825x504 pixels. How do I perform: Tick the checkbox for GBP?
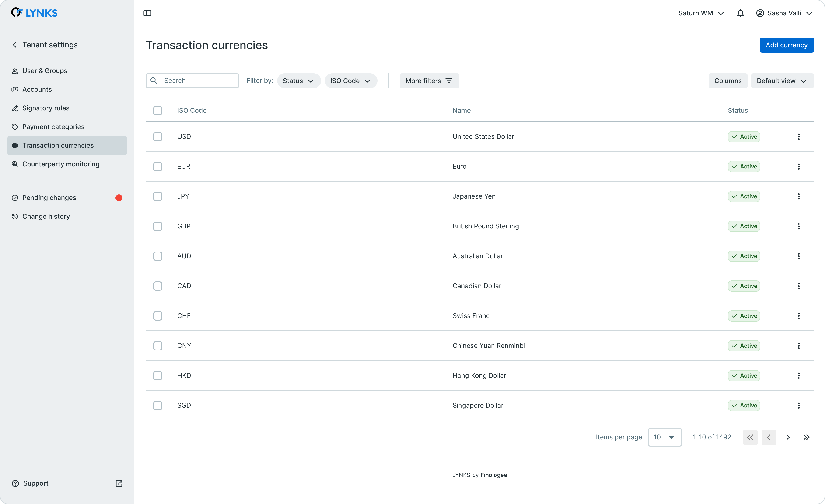point(158,226)
